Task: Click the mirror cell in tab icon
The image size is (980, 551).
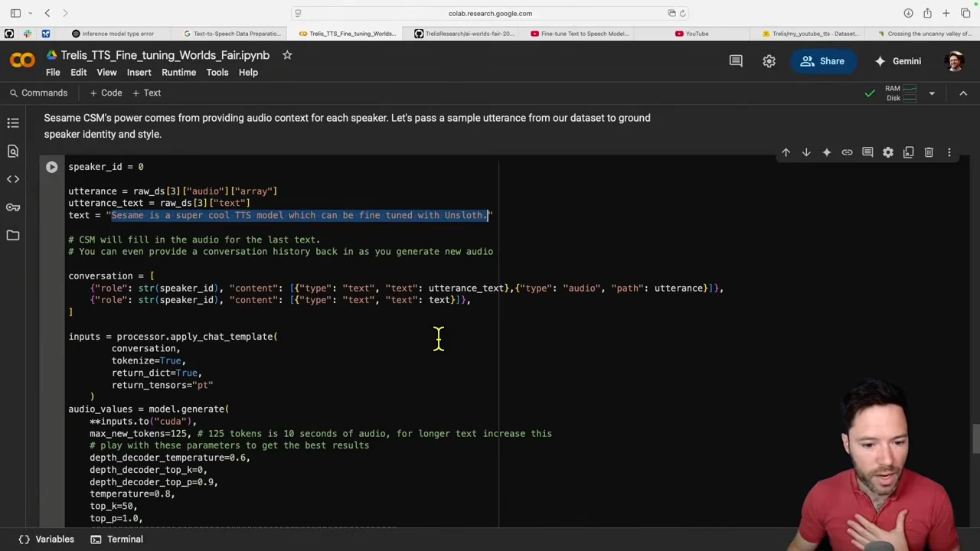Action: (908, 152)
